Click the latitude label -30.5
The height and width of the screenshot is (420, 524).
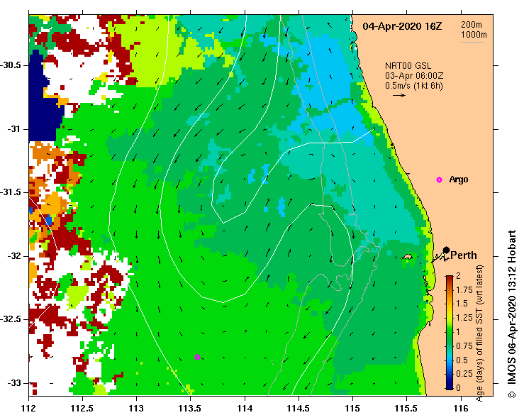[x=11, y=65]
